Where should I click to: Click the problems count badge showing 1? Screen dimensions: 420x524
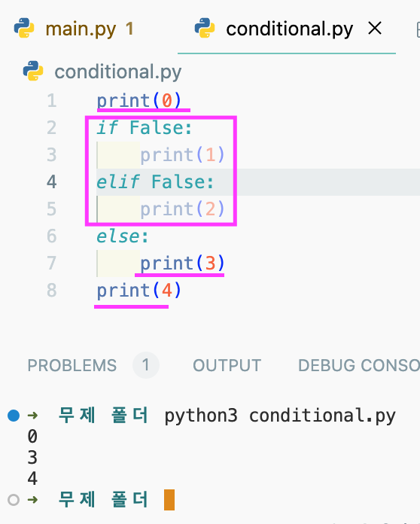[x=146, y=365]
